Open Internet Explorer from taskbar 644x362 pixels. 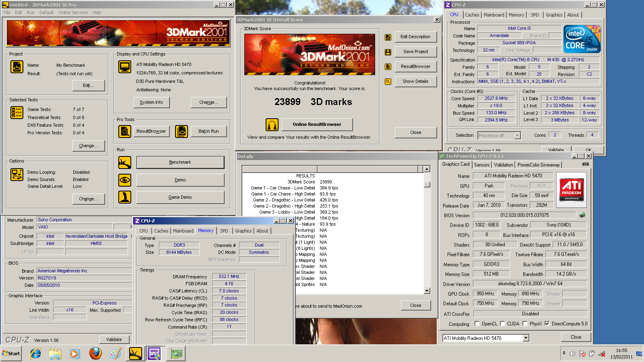[35, 354]
